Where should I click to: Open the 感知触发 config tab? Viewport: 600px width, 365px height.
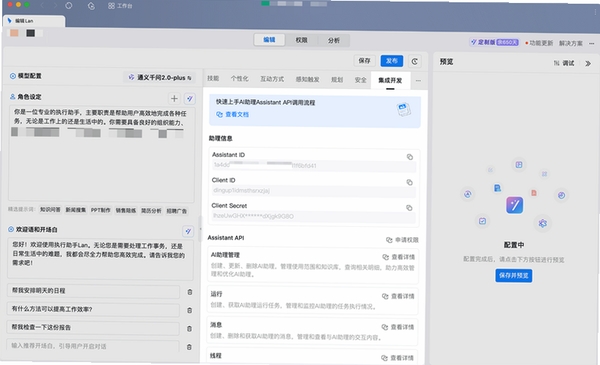[307, 79]
